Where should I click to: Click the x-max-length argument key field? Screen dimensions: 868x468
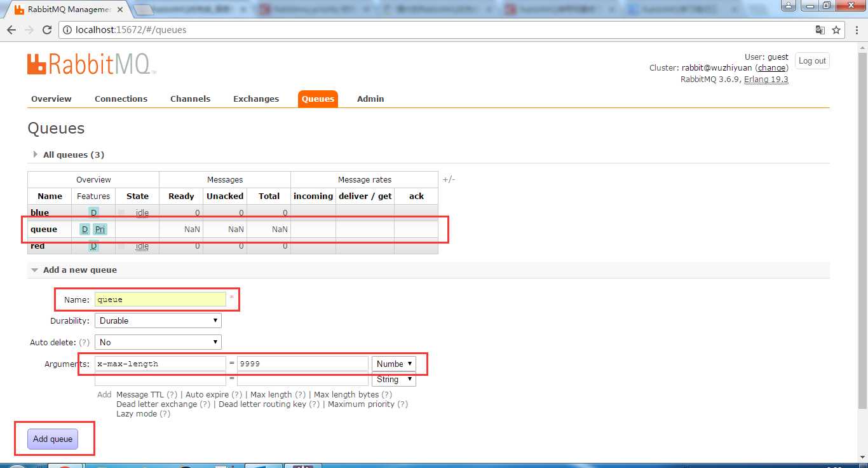coord(160,364)
